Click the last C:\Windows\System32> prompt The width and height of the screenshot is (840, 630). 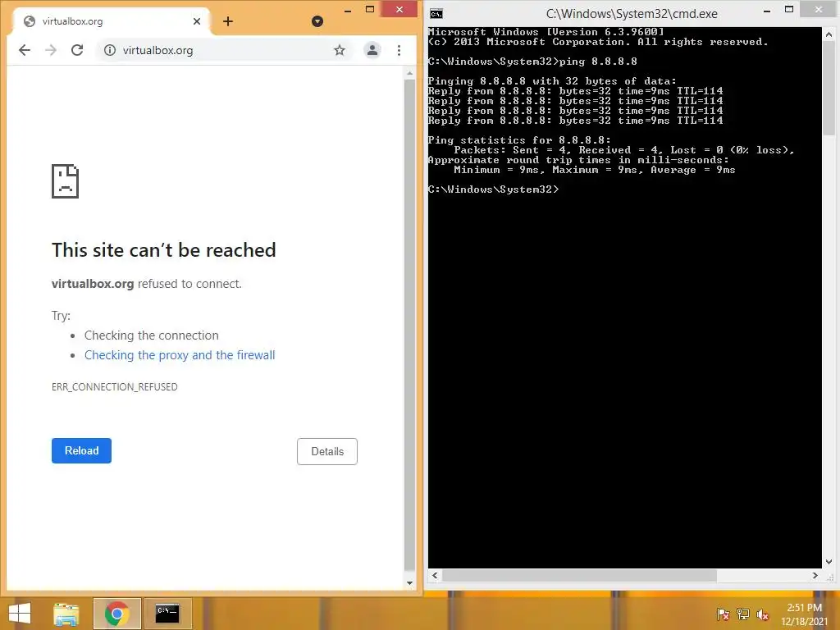click(493, 189)
